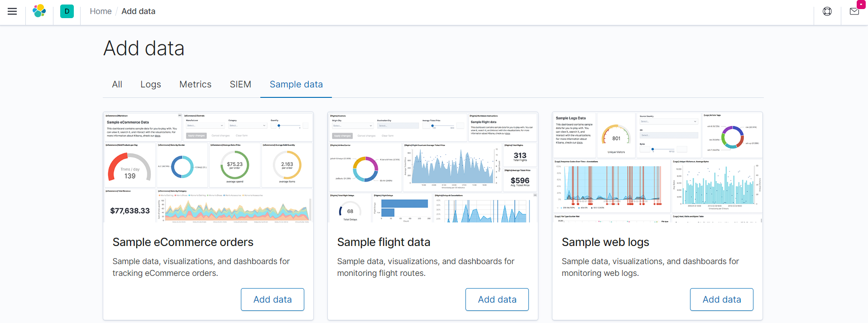This screenshot has width=868, height=323.
Task: Switch to the All tab
Action: (117, 84)
